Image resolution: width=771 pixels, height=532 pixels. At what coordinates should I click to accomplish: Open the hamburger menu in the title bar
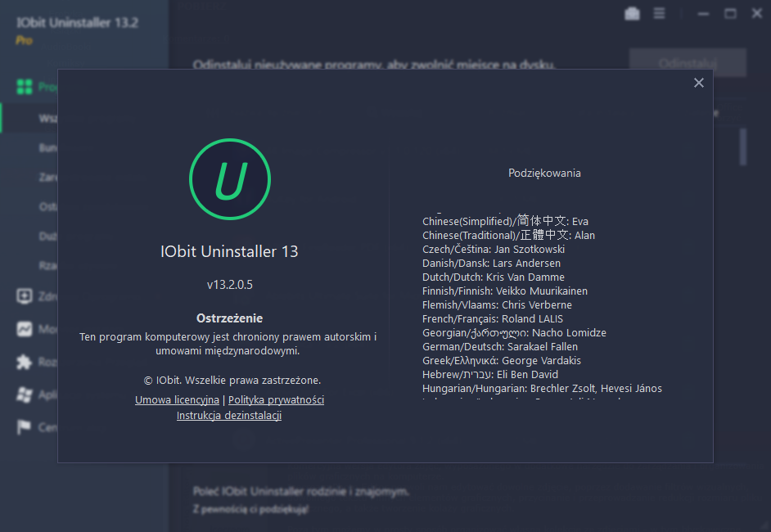click(x=659, y=13)
